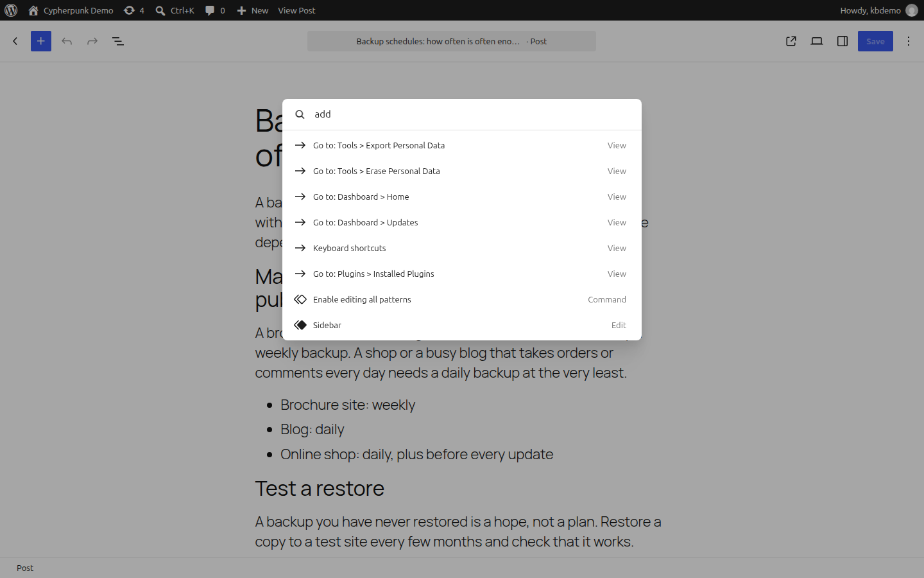Open comments bubble in admin bar
The width and height of the screenshot is (924, 578).
coord(215,10)
